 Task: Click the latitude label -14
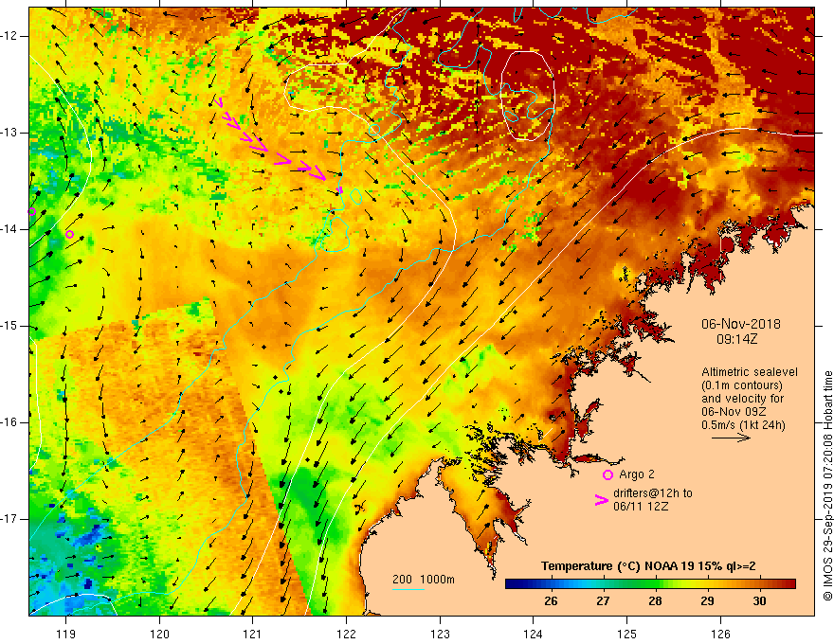click(x=9, y=229)
